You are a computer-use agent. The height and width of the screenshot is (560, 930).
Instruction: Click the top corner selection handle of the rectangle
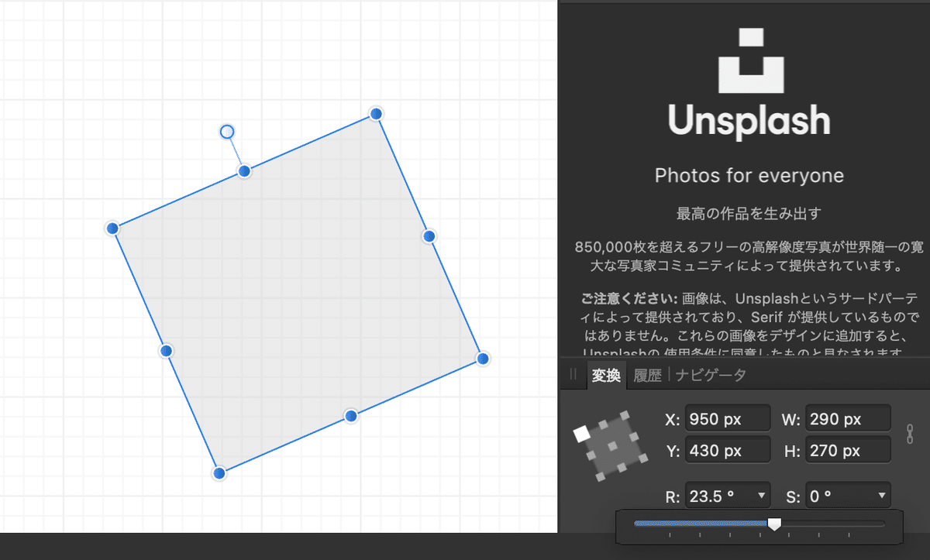click(x=376, y=114)
